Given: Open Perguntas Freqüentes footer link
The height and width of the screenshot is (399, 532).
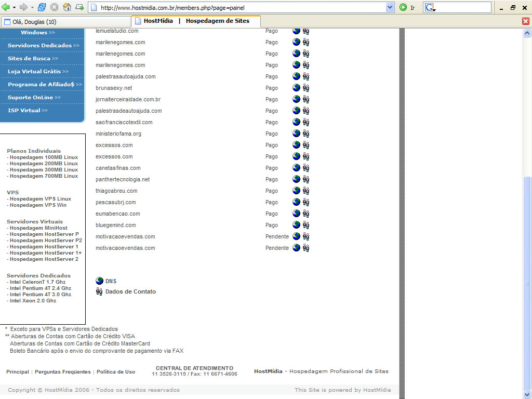Looking at the screenshot, I should tap(63, 372).
